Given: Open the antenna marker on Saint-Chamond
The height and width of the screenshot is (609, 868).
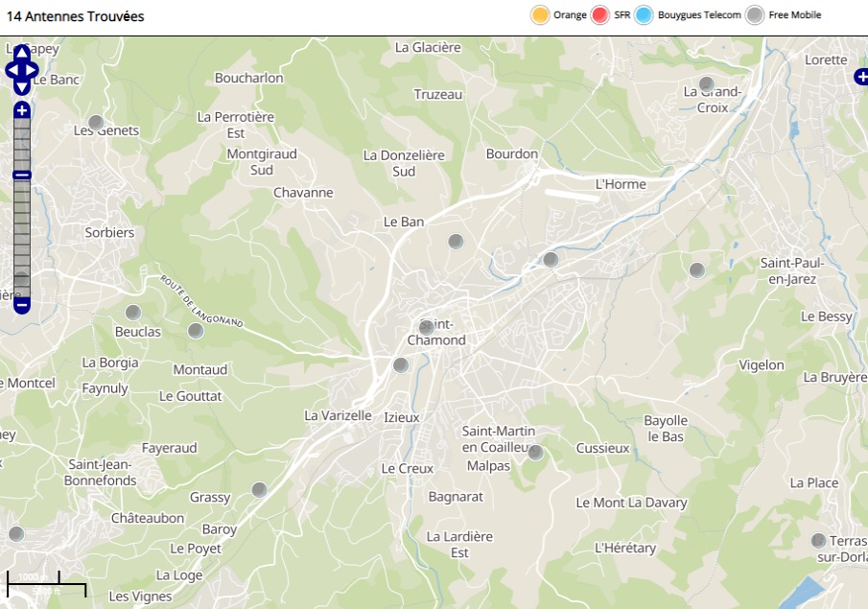Looking at the screenshot, I should pos(427,327).
